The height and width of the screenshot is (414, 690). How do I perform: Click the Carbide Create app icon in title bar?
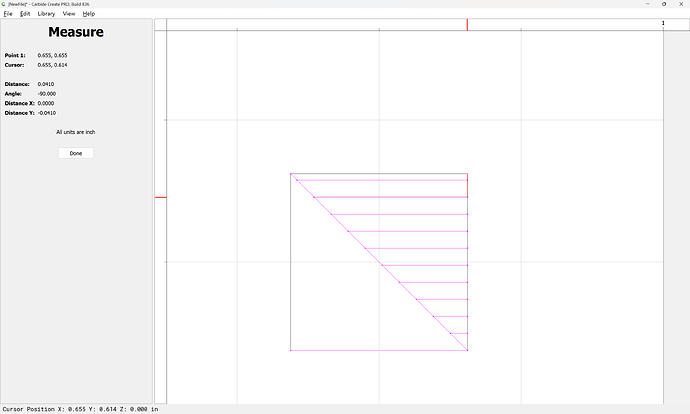click(x=4, y=4)
